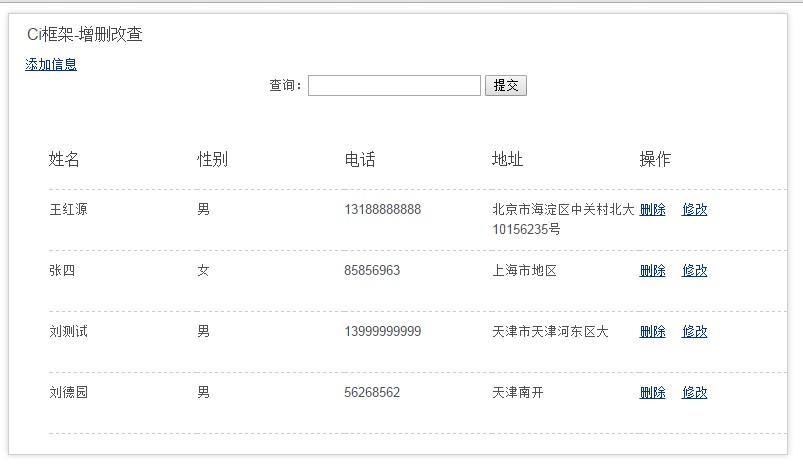Viewport: 803px width, 472px height.
Task: Click the 姓名 column header
Action: (x=64, y=159)
